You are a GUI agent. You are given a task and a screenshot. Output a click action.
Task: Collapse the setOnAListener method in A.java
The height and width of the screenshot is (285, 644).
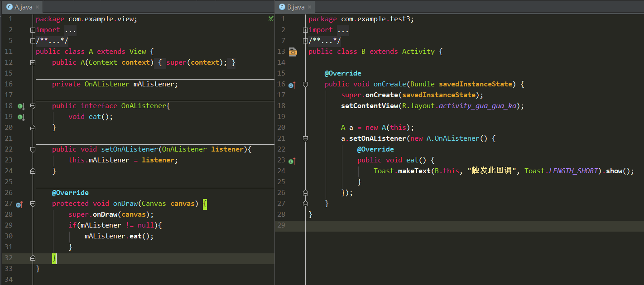(x=33, y=149)
